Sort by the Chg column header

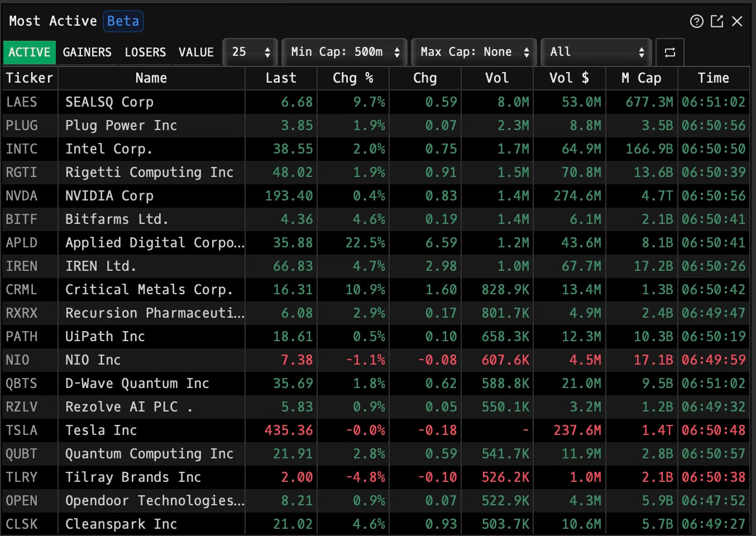click(425, 78)
